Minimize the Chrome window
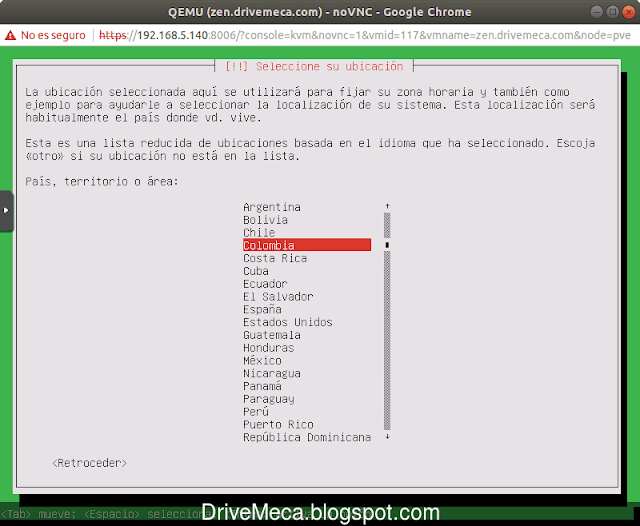Screen dimensions: 640x526 [x=597, y=12]
